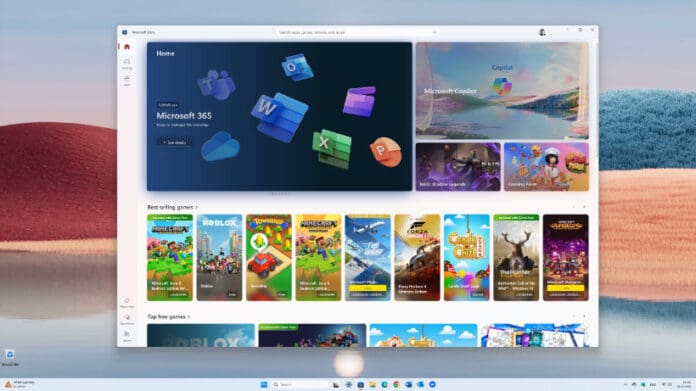This screenshot has height=391, width=696.
Task: Open the Forza Horizon game card
Action: [x=417, y=257]
